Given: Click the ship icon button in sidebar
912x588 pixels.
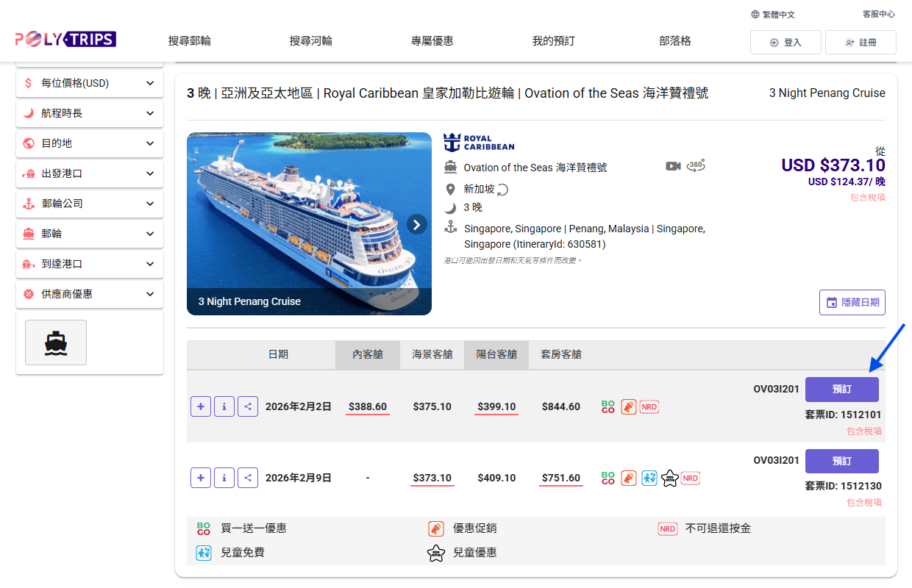Looking at the screenshot, I should click(56, 343).
